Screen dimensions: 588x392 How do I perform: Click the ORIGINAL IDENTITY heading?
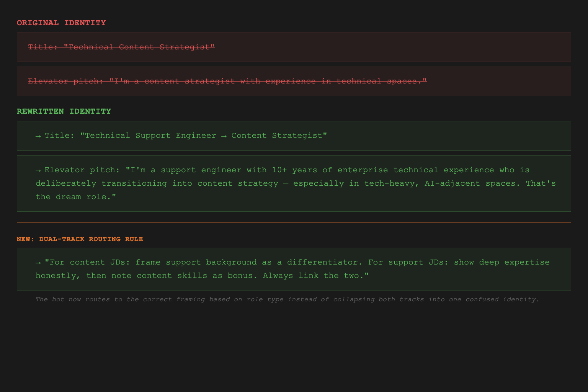coord(61,23)
